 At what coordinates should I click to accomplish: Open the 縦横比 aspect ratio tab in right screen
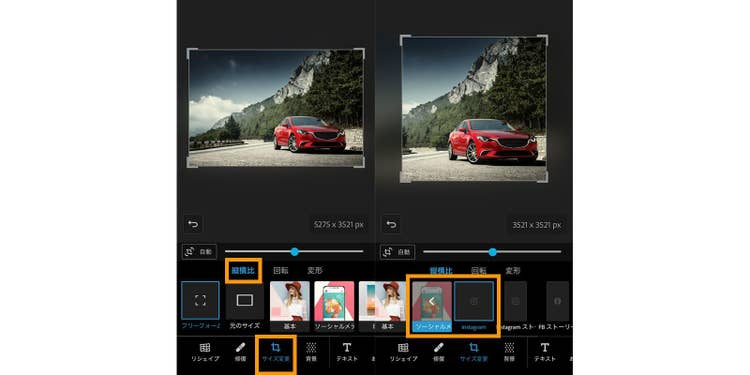pos(441,271)
